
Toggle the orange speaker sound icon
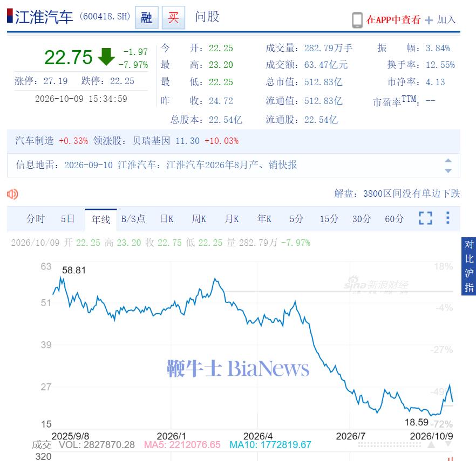[12, 194]
